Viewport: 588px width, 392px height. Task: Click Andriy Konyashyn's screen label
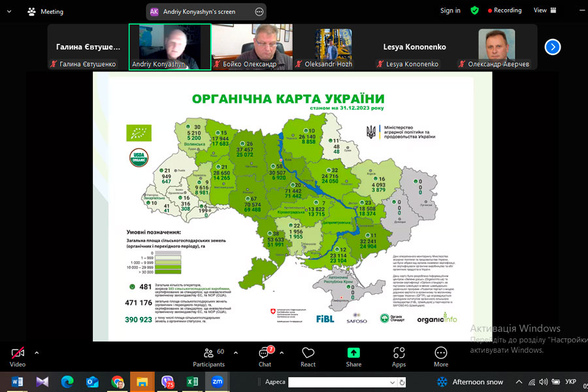(199, 12)
